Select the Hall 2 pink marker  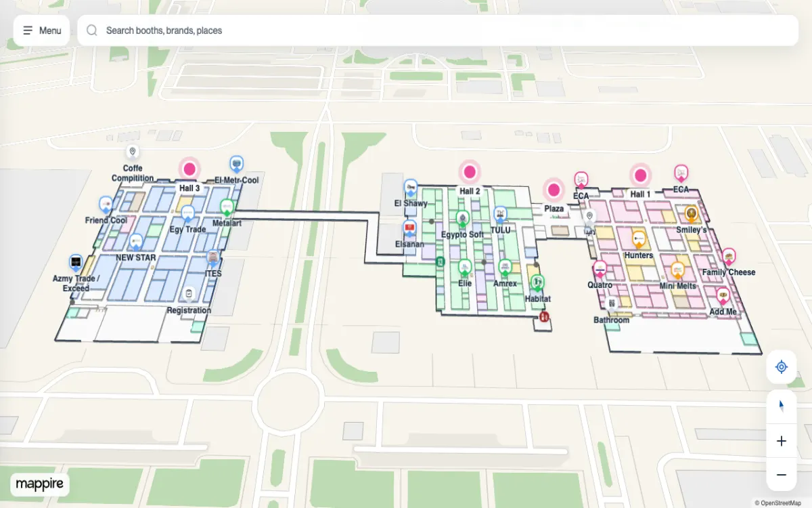pos(470,171)
